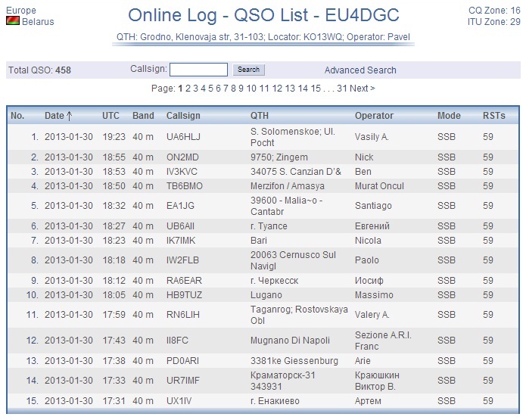Viewport: 526px width, 420px height.
Task: Open page 15 of the QSO list
Action: point(316,89)
